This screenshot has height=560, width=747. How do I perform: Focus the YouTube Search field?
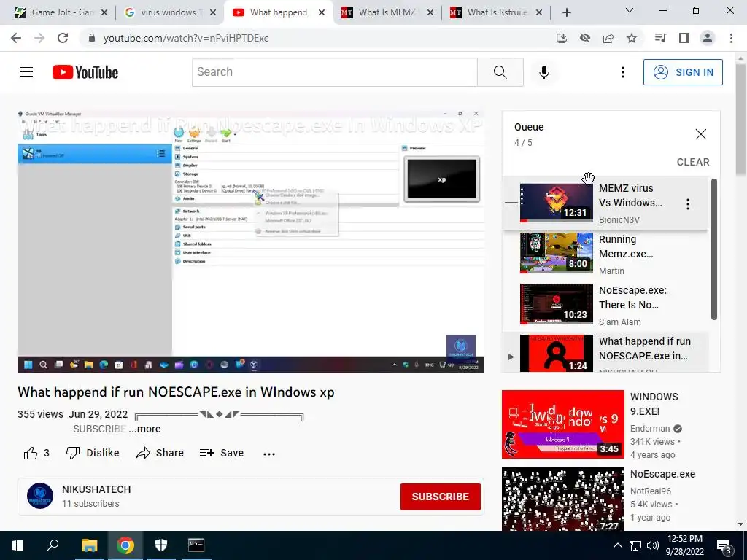(335, 72)
